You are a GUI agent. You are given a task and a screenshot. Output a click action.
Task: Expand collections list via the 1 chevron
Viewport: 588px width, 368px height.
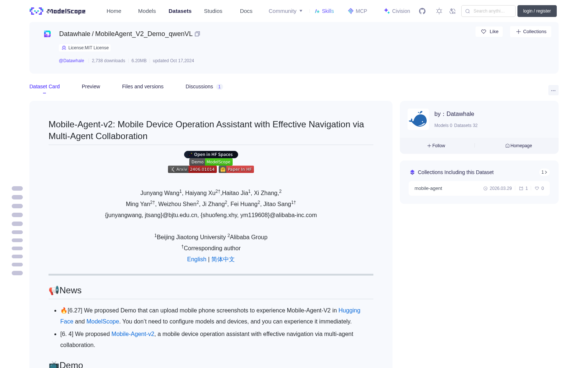(544, 172)
